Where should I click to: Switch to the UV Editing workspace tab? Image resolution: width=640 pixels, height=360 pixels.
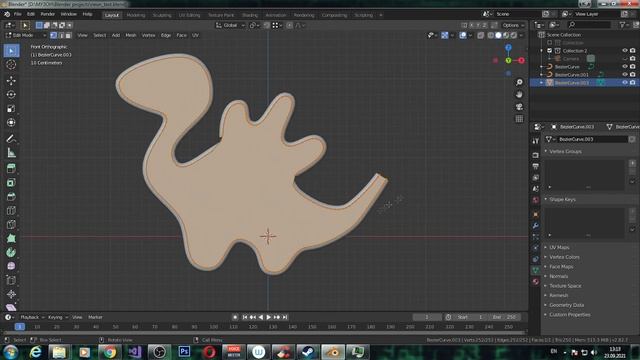click(x=189, y=15)
